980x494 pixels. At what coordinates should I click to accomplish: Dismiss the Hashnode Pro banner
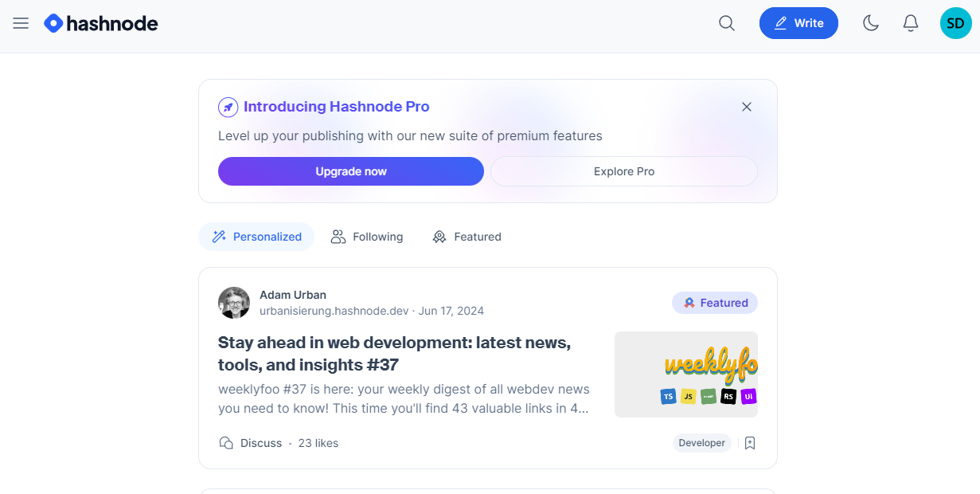(747, 107)
